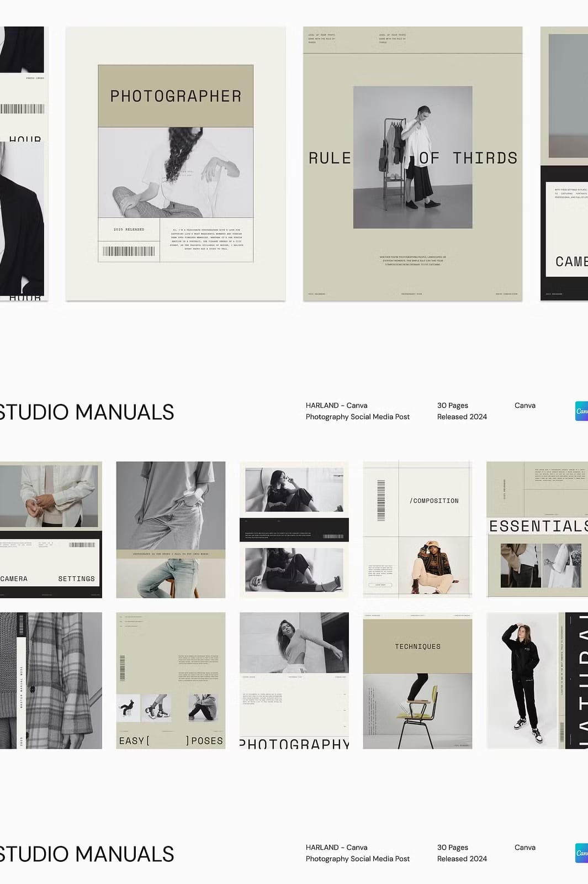Click the lower 'Released 2024' label

[462, 859]
